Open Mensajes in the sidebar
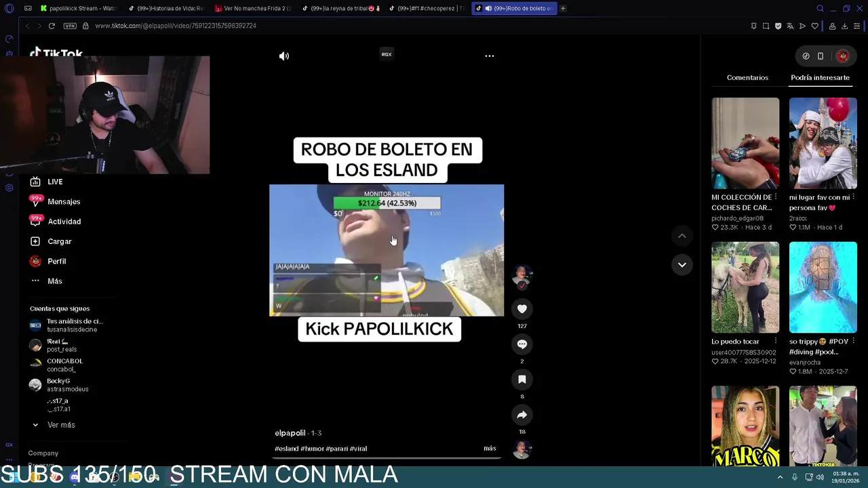The image size is (868, 488). [64, 201]
